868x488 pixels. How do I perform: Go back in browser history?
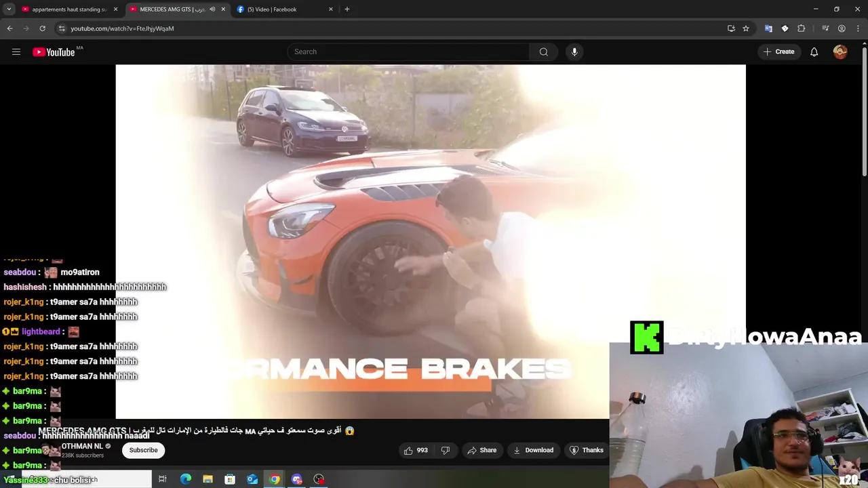pos(9,28)
